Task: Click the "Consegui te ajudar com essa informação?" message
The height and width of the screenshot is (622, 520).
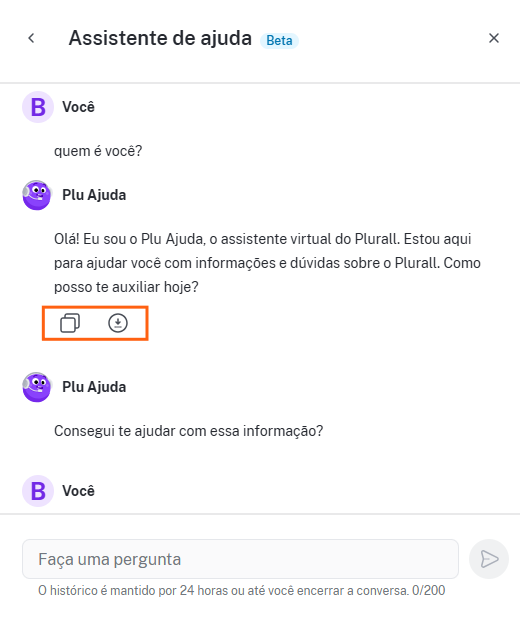Action: [188, 431]
